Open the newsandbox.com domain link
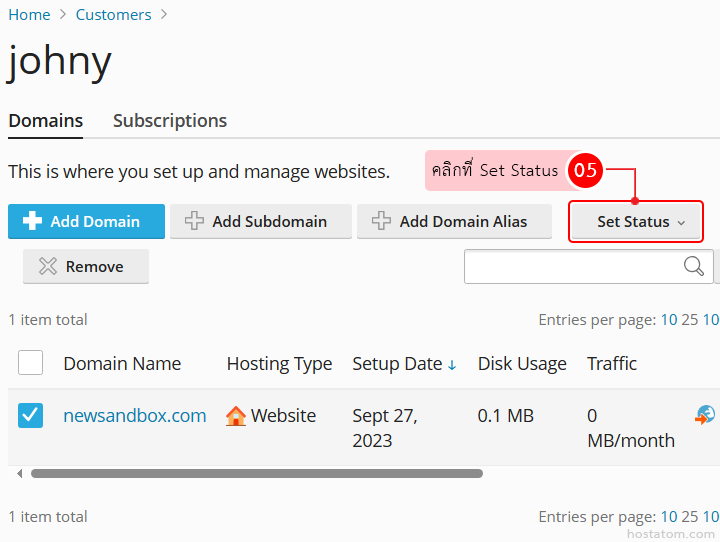This screenshot has width=720, height=542. tap(135, 416)
